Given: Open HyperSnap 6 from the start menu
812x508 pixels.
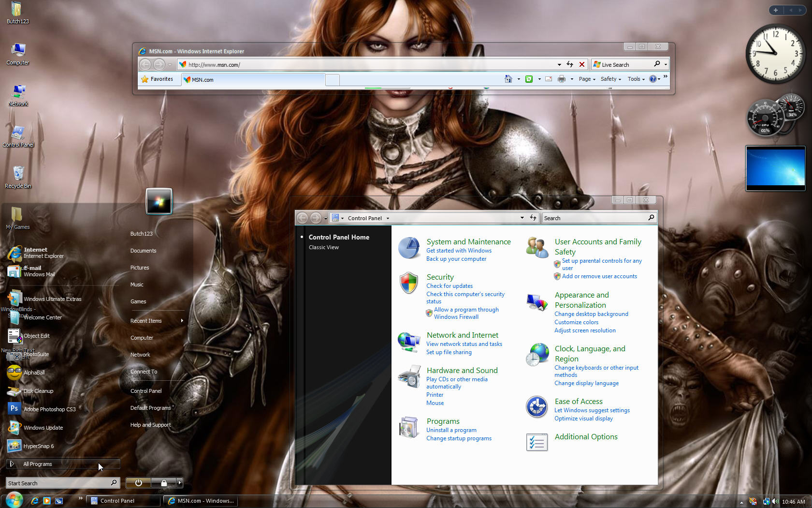Looking at the screenshot, I should tap(31, 446).
